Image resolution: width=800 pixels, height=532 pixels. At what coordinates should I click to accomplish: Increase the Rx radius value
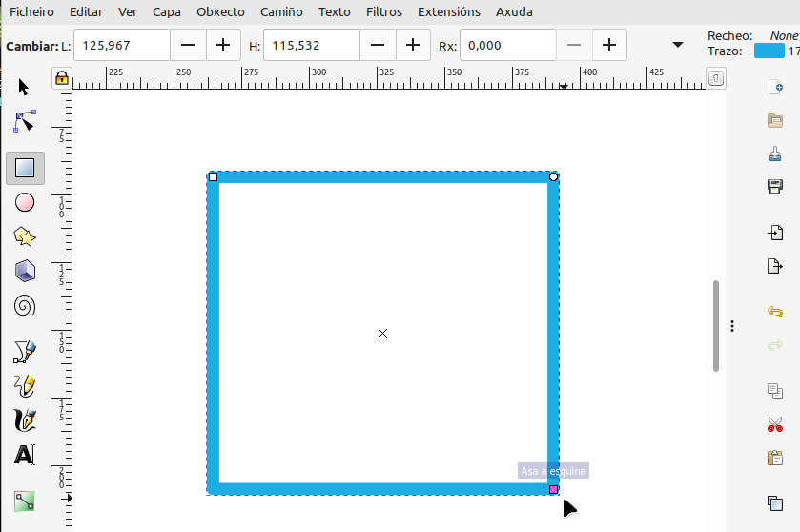click(x=609, y=45)
